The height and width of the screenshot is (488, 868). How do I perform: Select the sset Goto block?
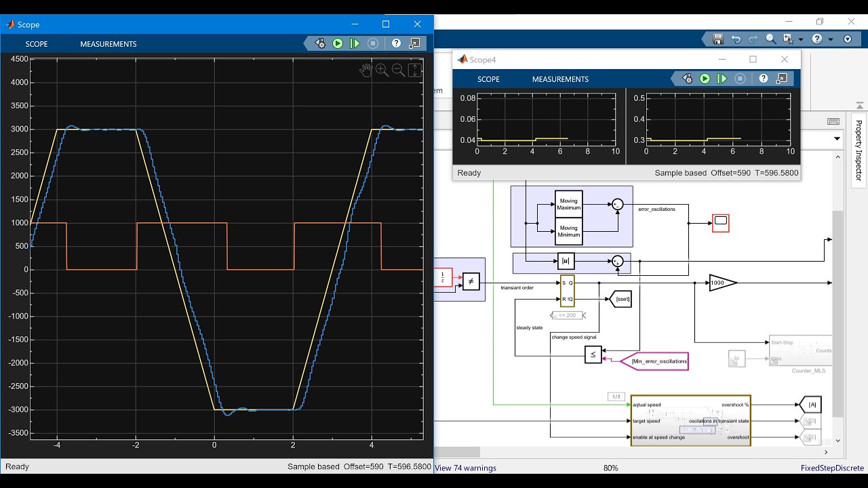(620, 299)
